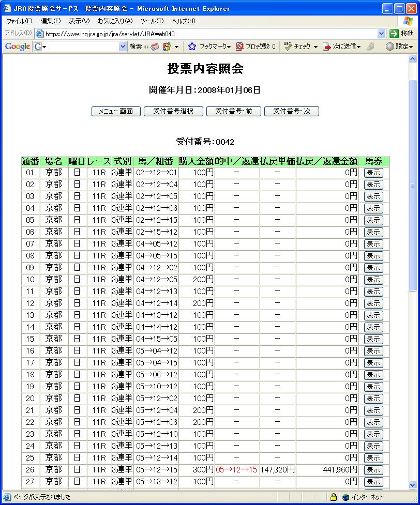The image size is (420, 505).
Task: Click the Windows flag throbber icon
Action: 408,21
